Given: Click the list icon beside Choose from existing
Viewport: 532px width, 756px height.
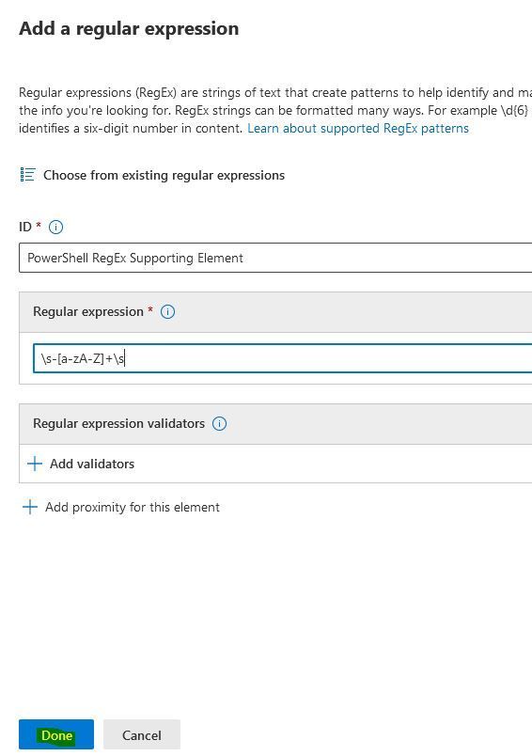Looking at the screenshot, I should 27,175.
